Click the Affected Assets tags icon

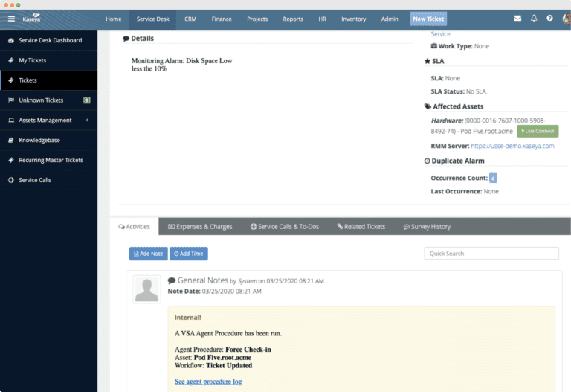(x=428, y=106)
